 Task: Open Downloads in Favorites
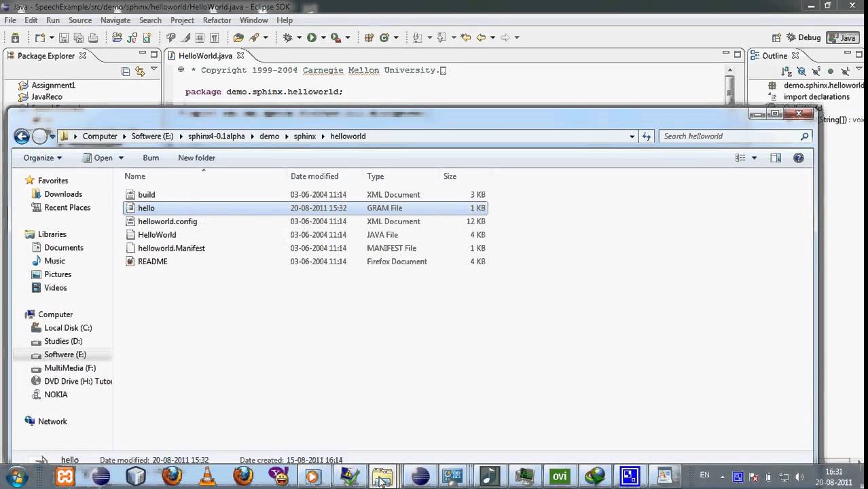click(x=62, y=194)
